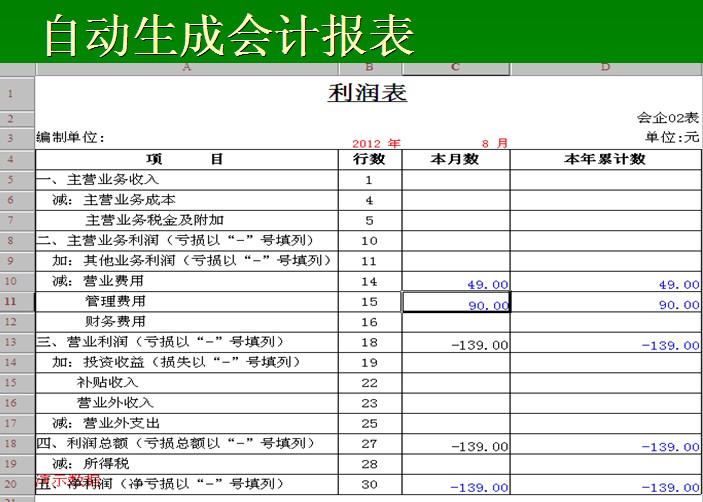Viewport: 703px width, 502px height.
Task: Select column C header
Action: click(456, 68)
